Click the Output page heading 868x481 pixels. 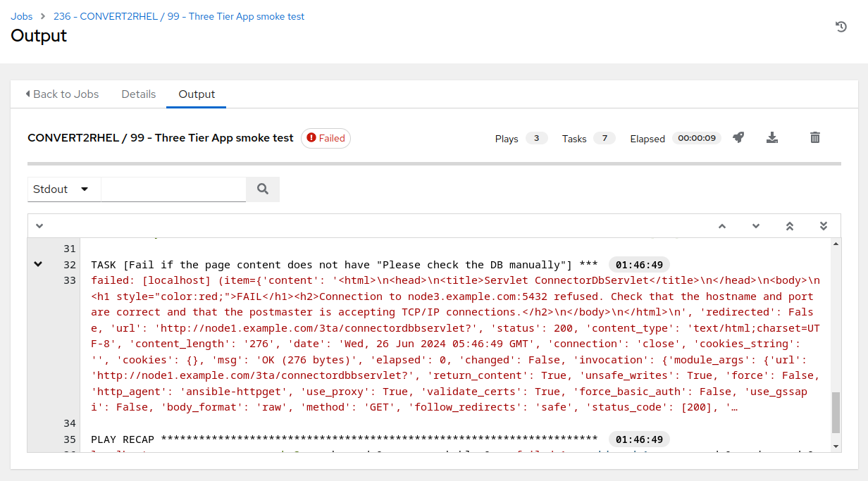coord(39,36)
